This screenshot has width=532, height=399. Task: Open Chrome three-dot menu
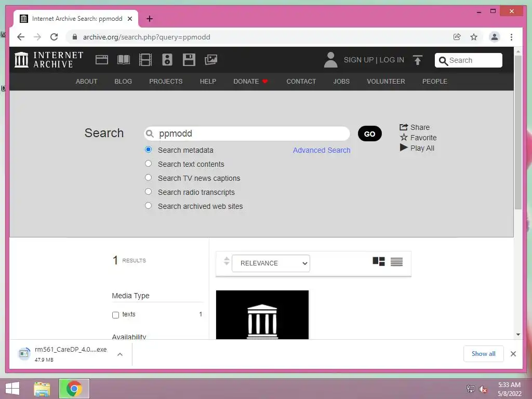[511, 37]
